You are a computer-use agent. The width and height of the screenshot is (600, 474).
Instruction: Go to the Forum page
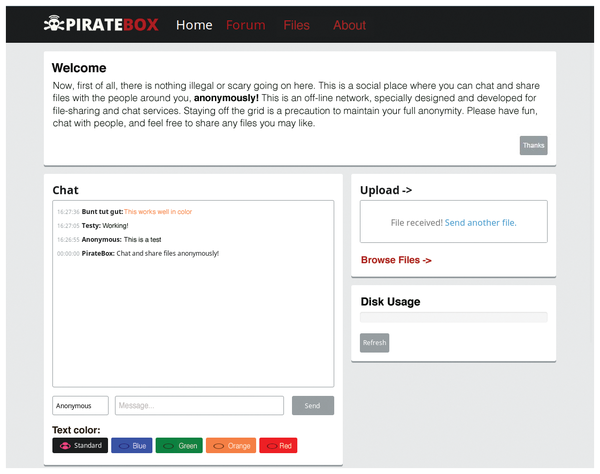coord(245,25)
